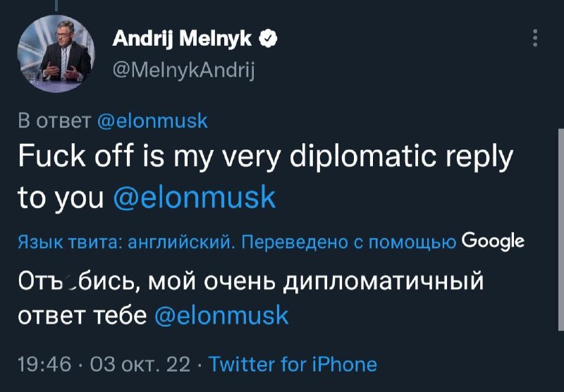Click the Twitter for iPhone source link
This screenshot has height=392, width=564.
tap(293, 364)
